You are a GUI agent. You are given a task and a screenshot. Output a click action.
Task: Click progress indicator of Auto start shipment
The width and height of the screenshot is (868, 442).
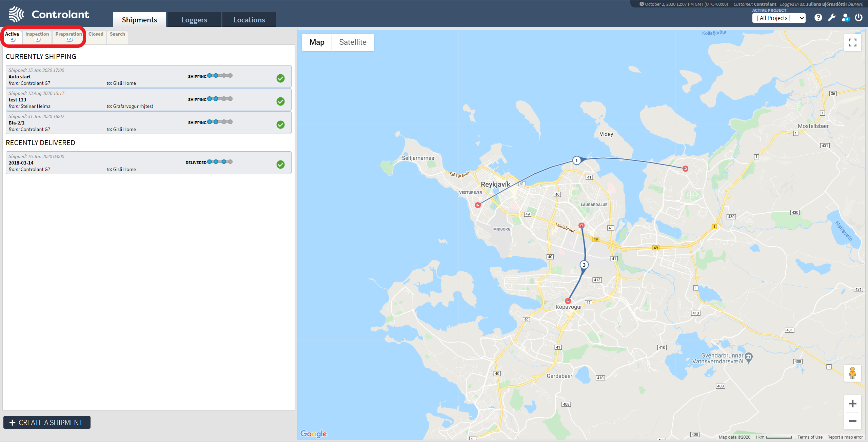[220, 76]
